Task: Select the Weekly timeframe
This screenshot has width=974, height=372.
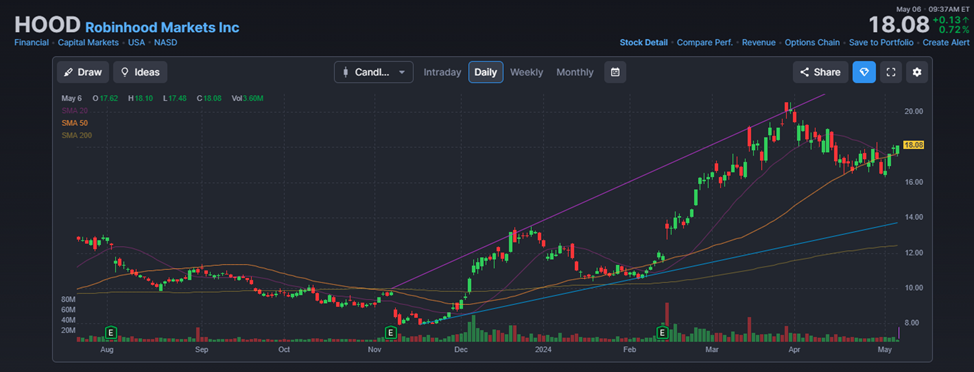Action: click(x=526, y=72)
